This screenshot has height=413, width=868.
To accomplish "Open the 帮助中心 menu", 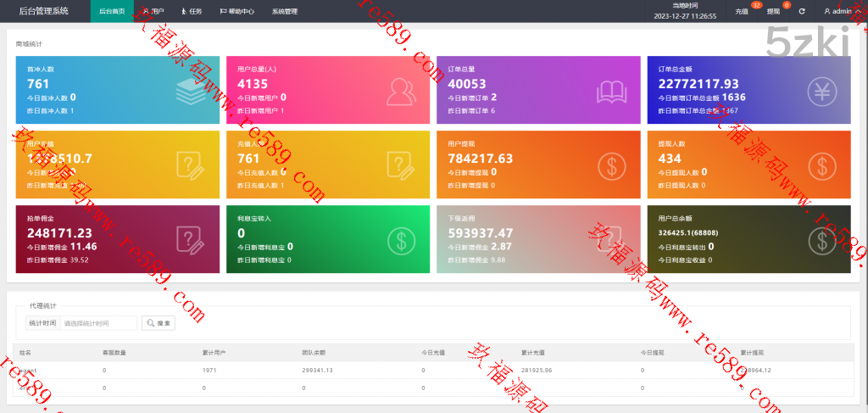I will pyautogui.click(x=236, y=12).
